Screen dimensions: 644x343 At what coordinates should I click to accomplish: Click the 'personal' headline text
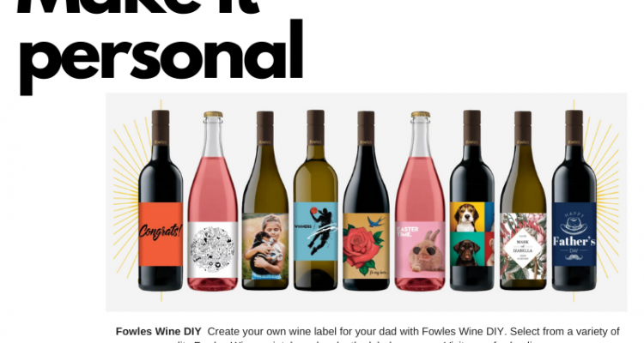[161, 56]
